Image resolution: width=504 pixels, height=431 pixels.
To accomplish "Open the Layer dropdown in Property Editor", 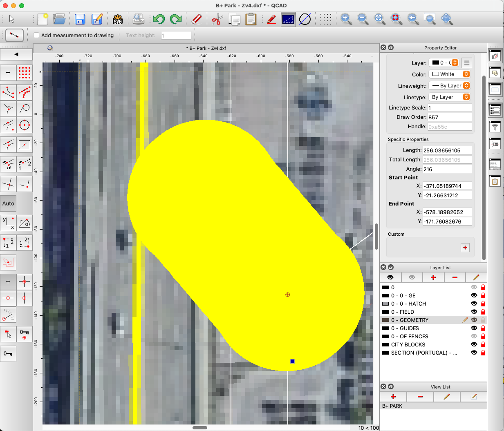I will (444, 63).
